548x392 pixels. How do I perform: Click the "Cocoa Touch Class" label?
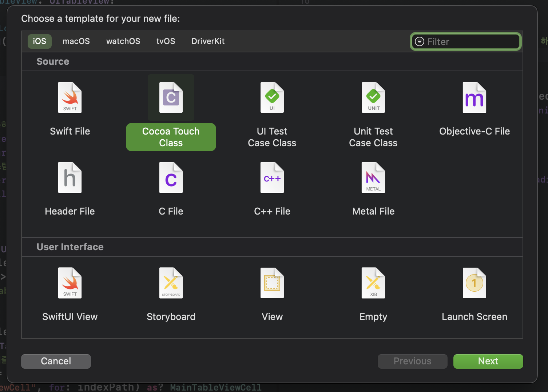(x=171, y=137)
